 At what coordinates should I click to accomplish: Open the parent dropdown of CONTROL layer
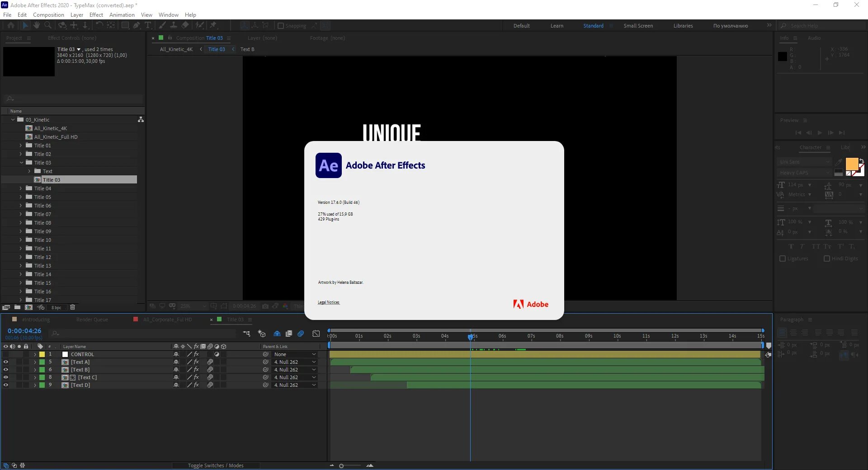pos(295,354)
